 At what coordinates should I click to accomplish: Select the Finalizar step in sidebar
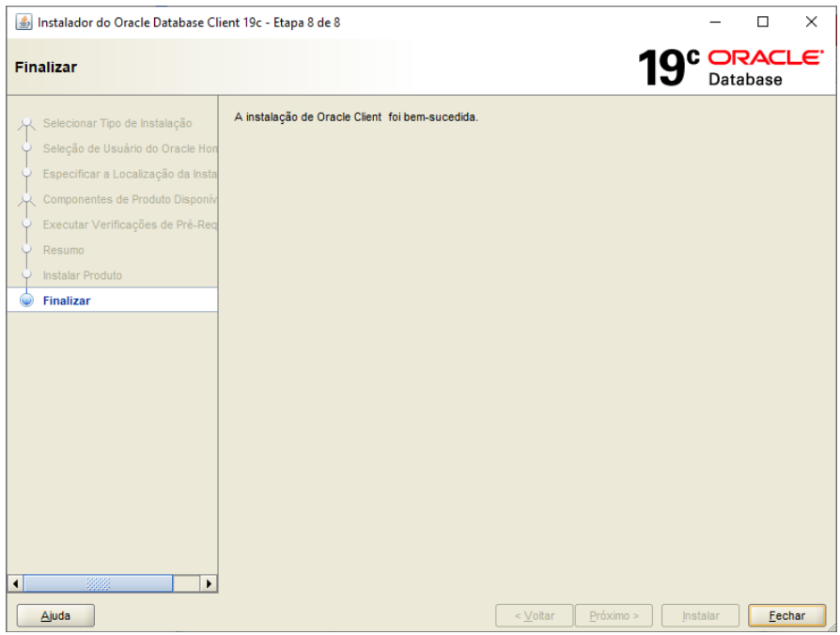[113, 301]
